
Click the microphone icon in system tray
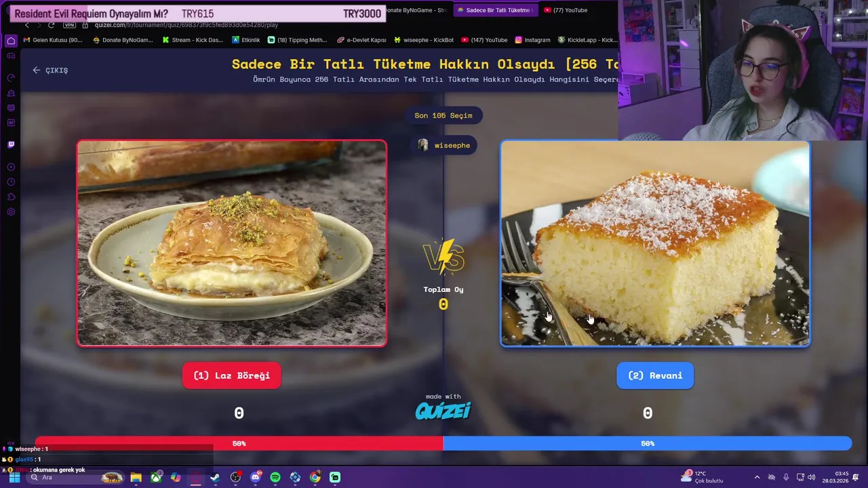point(787,477)
